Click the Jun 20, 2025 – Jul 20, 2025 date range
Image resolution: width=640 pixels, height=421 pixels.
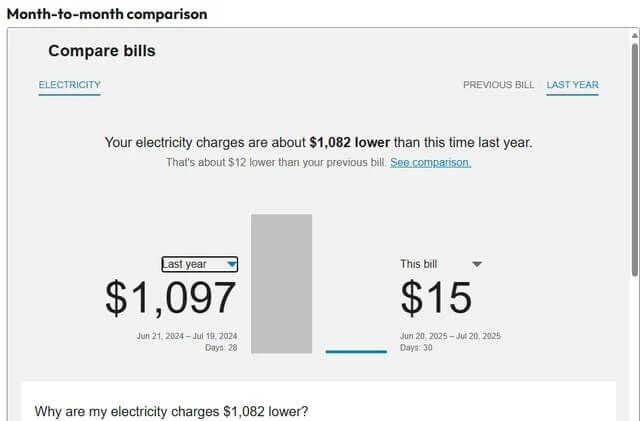click(450, 336)
